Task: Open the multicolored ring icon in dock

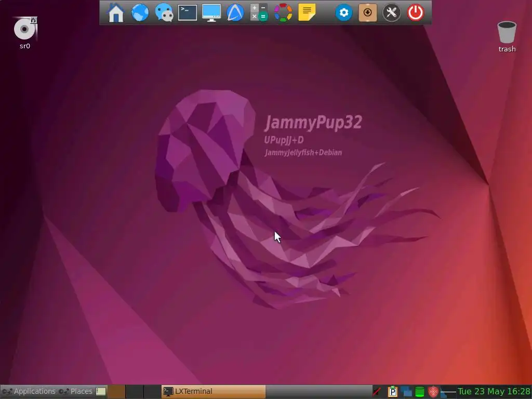Action: 283,12
